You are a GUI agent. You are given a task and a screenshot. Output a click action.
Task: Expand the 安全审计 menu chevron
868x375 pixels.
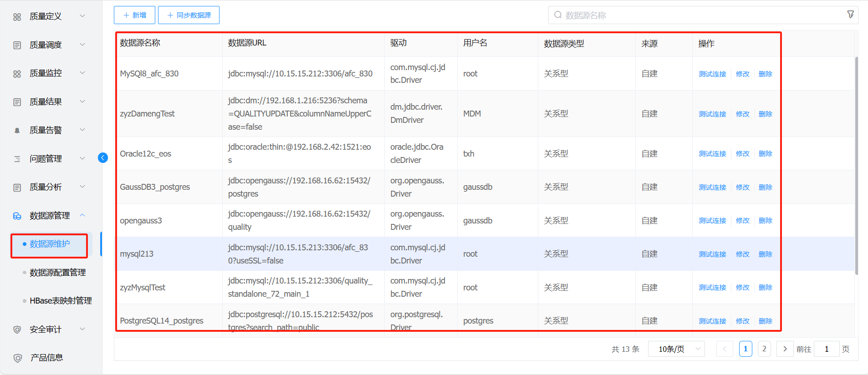(82, 329)
